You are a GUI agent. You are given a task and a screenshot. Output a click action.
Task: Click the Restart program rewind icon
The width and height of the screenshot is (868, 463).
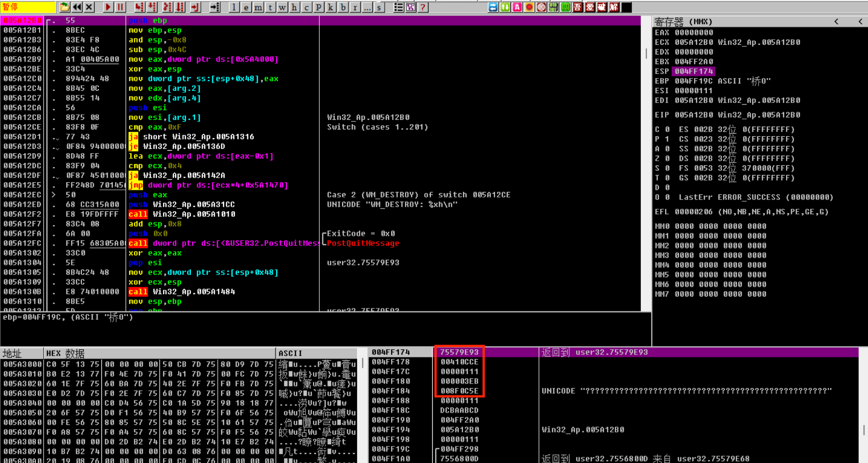pos(77,7)
